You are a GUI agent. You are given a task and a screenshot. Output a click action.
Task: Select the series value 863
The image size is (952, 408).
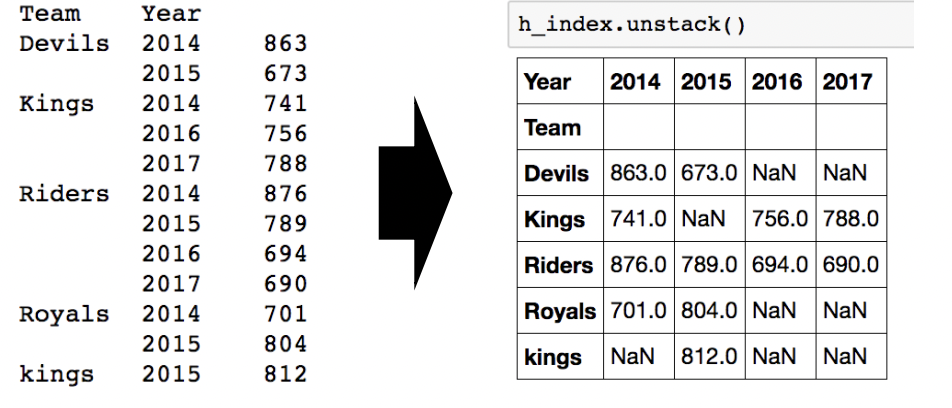286,44
